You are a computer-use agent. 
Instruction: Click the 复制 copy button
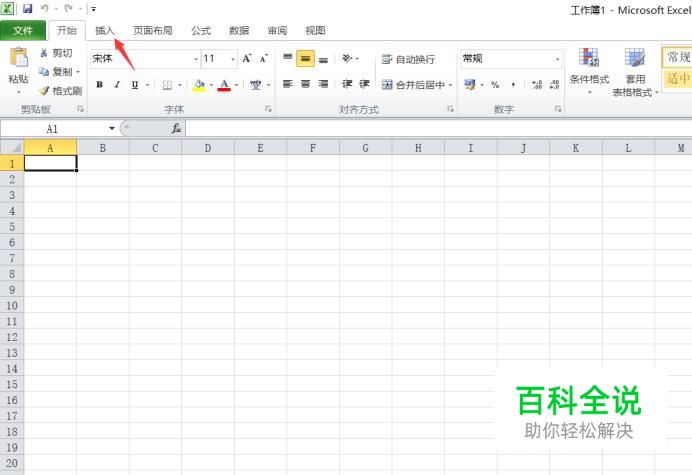coord(56,72)
